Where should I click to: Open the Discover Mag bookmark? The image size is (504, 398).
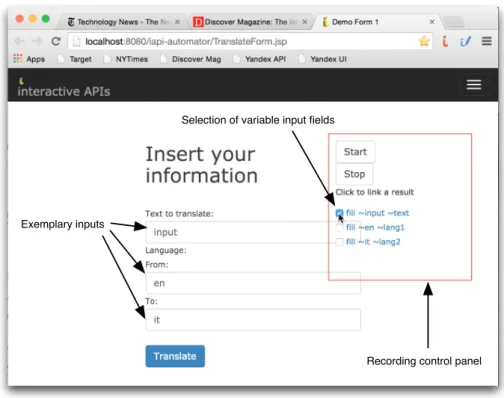191,59
